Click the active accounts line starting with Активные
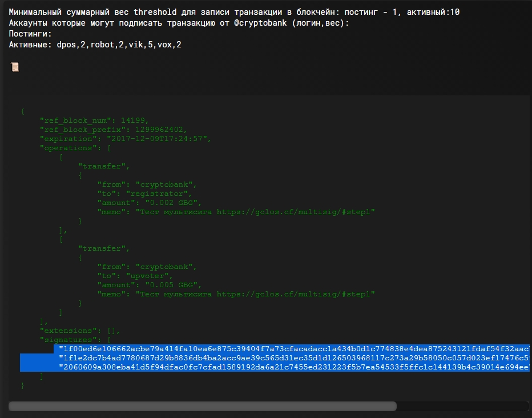Viewport: 532px width, 418px height. [95, 45]
